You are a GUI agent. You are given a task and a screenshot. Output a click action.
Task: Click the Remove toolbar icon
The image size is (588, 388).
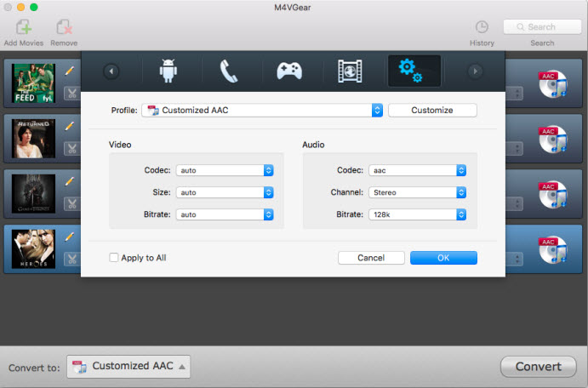[x=64, y=28]
